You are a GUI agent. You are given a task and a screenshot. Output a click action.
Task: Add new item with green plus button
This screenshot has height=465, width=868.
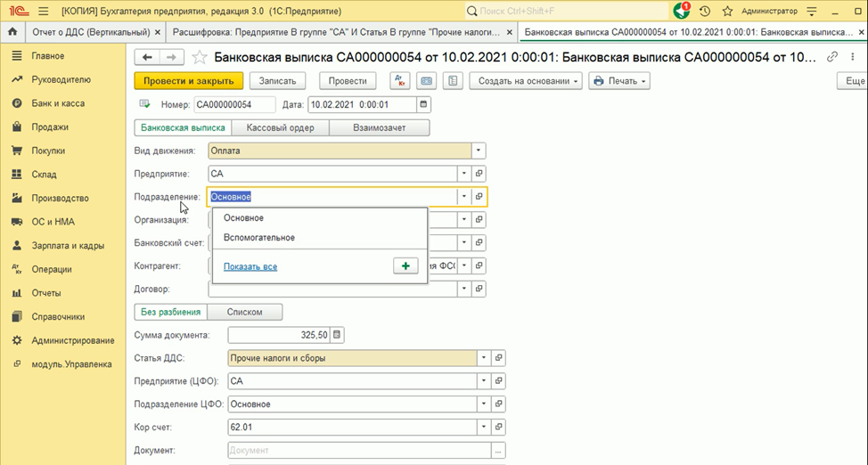(x=405, y=266)
